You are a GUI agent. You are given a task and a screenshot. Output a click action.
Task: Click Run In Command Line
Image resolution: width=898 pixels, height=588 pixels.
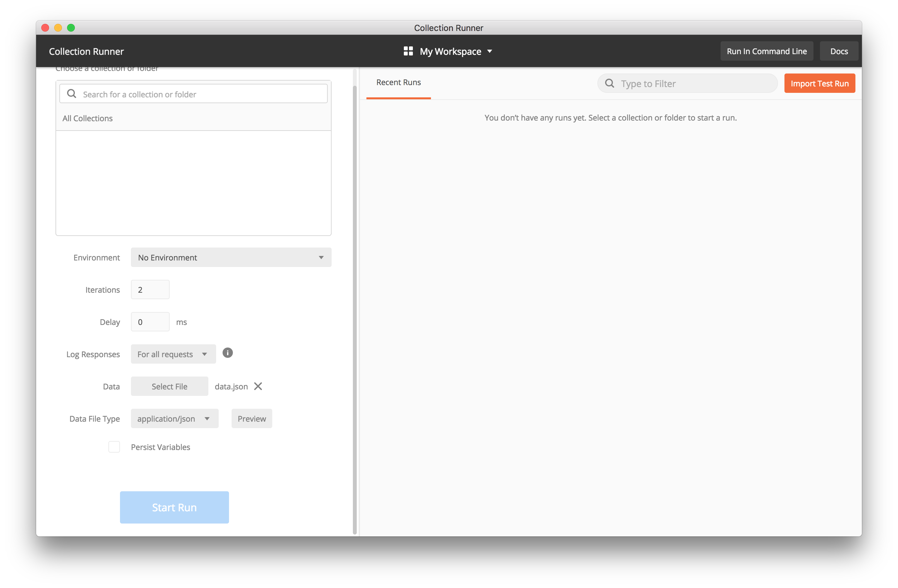[767, 51]
